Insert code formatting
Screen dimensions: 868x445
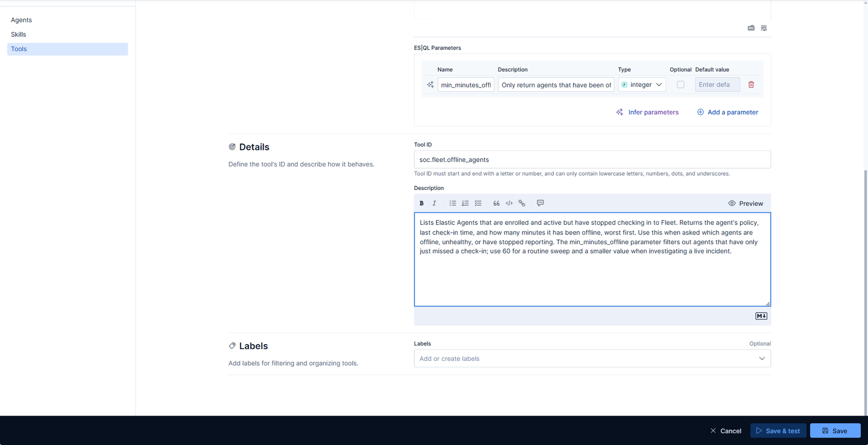(509, 204)
